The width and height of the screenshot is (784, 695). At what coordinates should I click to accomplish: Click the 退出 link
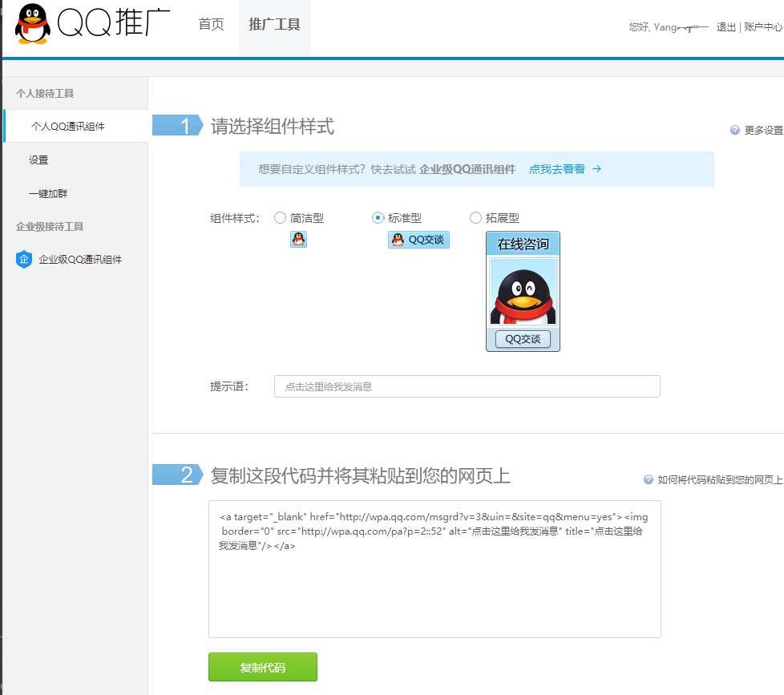[x=725, y=27]
